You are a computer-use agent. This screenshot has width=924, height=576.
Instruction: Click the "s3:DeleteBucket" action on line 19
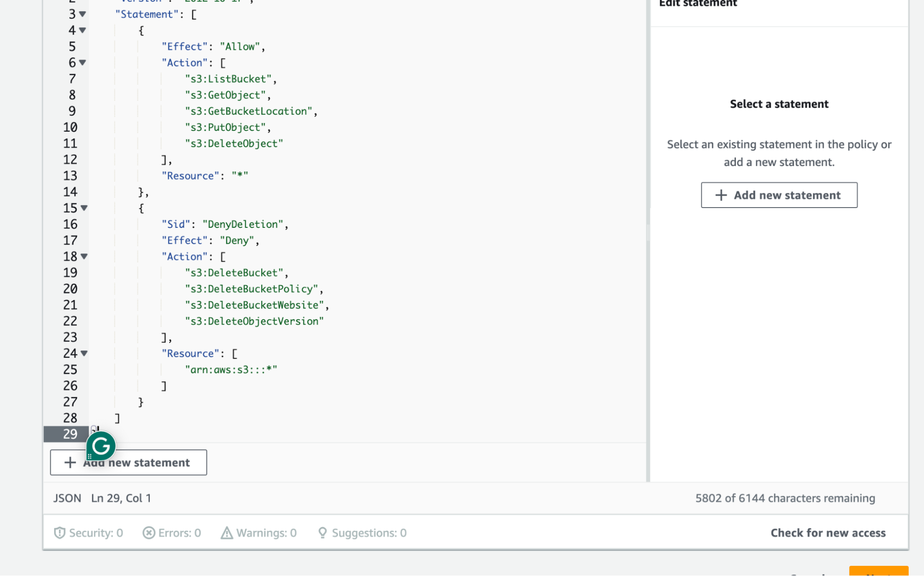pyautogui.click(x=234, y=273)
